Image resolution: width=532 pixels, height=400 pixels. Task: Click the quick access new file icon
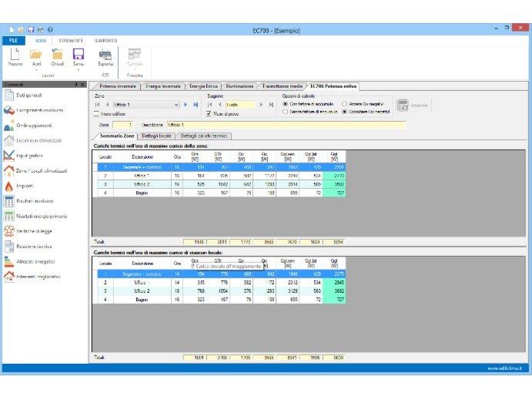click(12, 30)
